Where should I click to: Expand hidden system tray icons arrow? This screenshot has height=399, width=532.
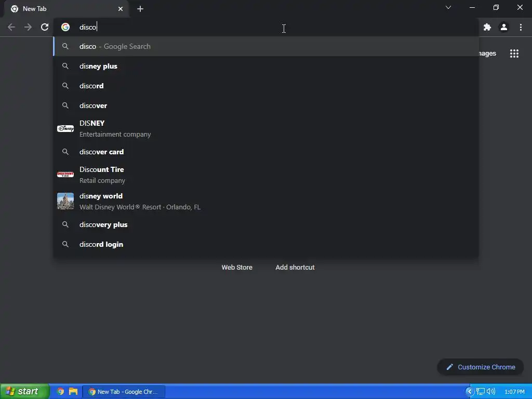click(x=470, y=392)
